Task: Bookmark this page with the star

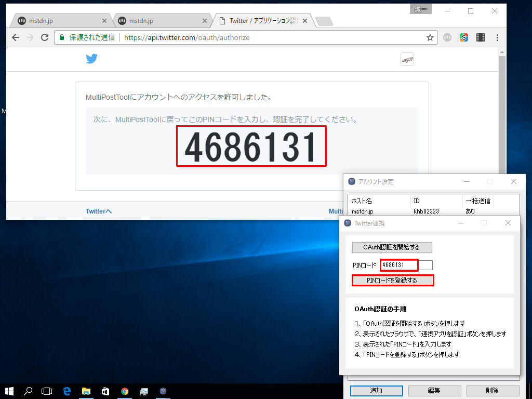Action: pyautogui.click(x=430, y=37)
